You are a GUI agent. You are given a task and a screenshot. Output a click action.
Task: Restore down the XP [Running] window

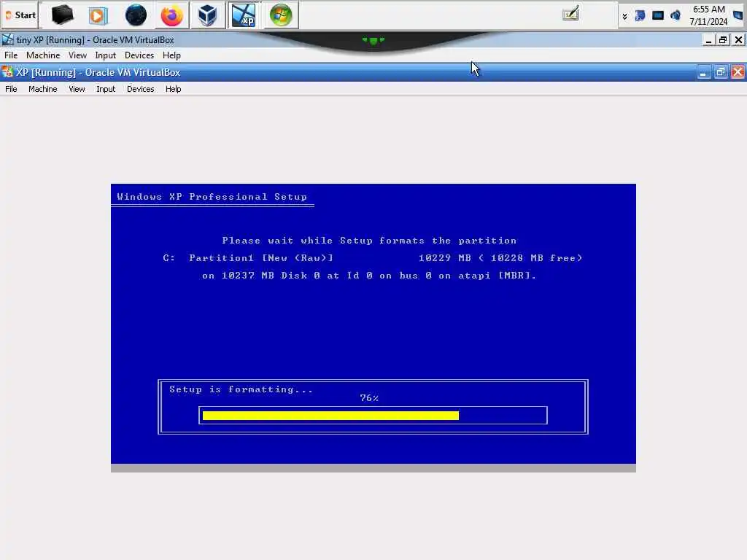720,72
